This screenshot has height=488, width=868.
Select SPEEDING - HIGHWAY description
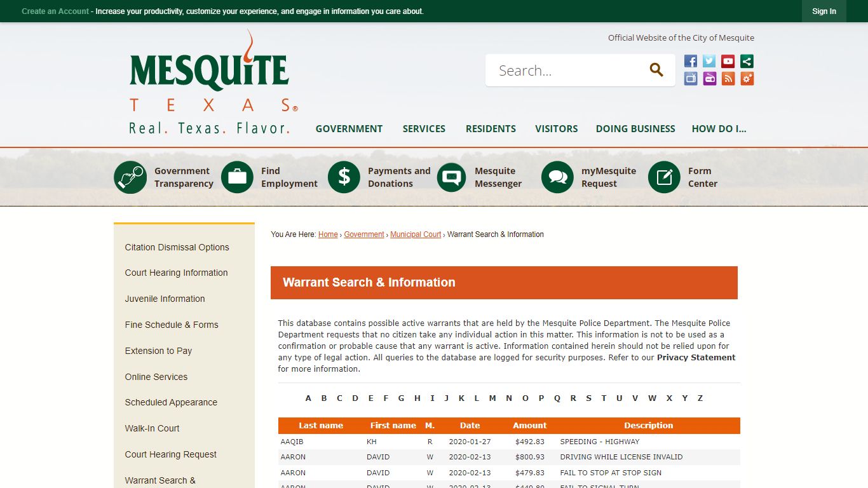(x=600, y=442)
